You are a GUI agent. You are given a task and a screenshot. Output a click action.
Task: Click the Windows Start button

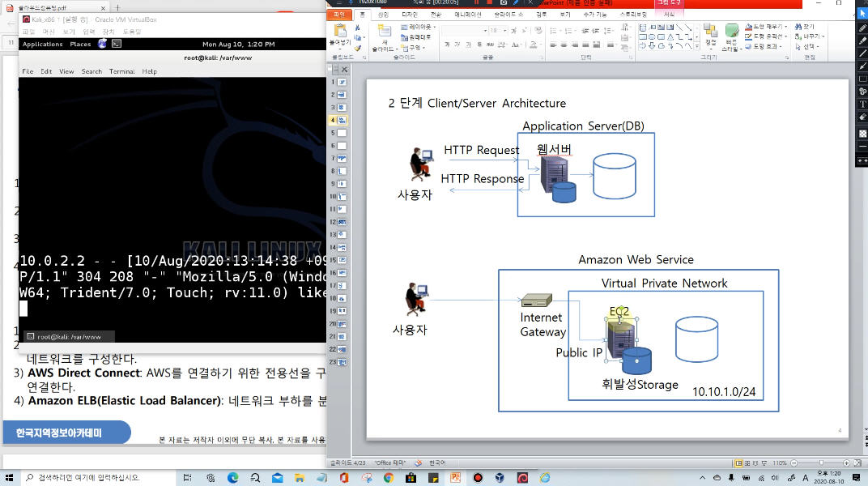[x=9, y=478]
